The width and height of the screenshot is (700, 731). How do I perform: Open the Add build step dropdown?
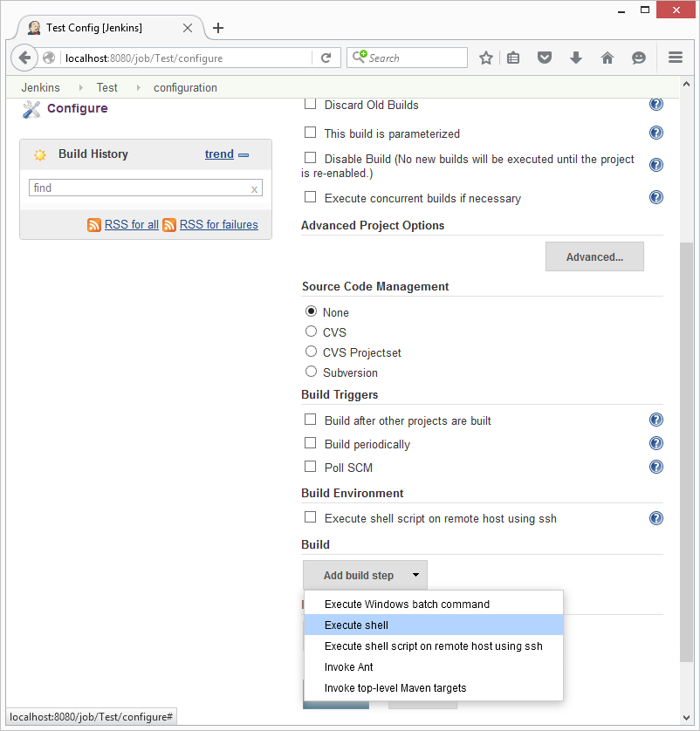[x=365, y=575]
